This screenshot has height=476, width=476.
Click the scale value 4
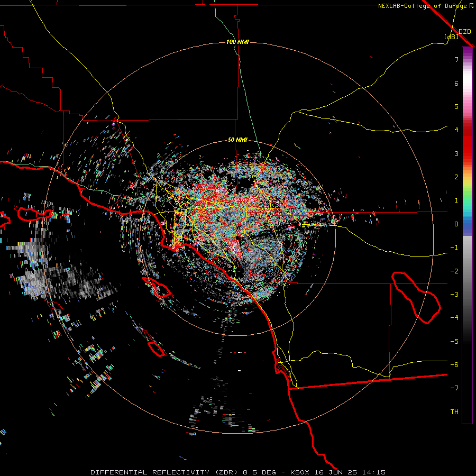pos(456,130)
